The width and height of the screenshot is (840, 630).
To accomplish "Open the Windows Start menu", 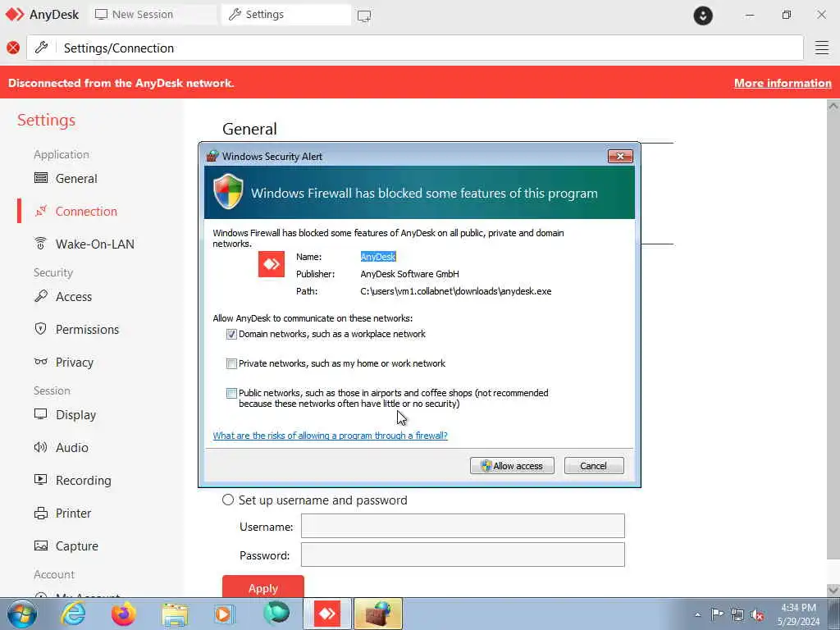I will pos(22,614).
